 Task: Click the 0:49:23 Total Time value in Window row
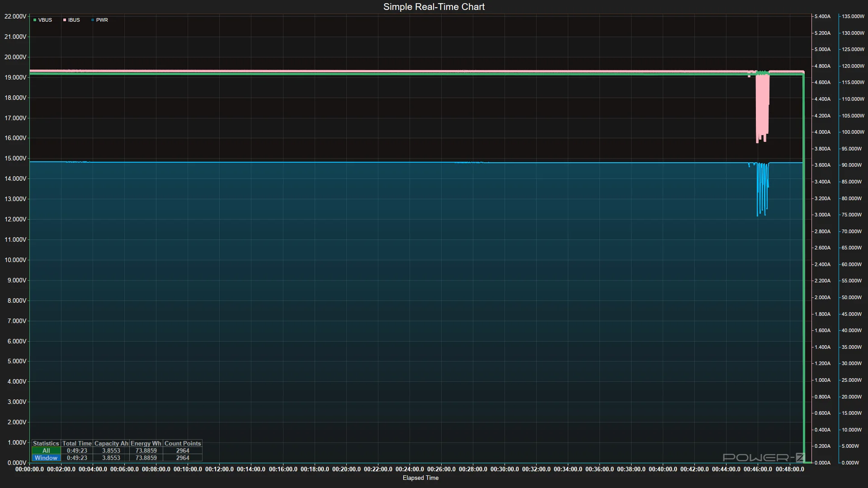point(77,458)
